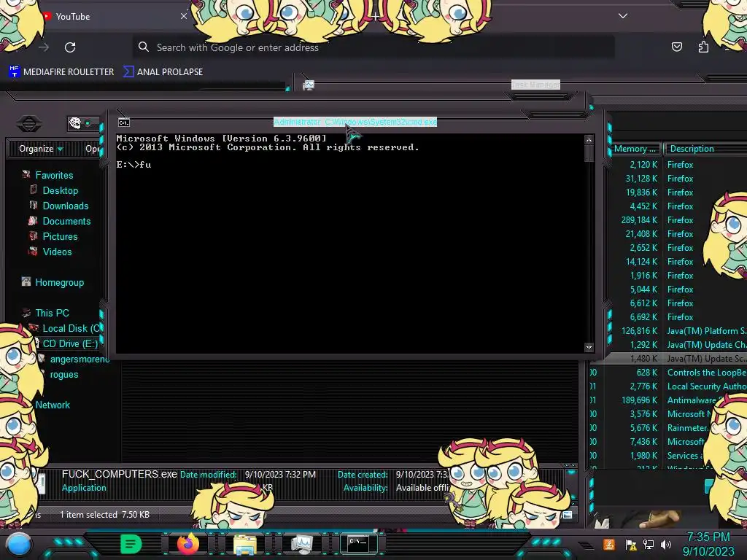747x560 pixels.
Task: Click the cmd.exe window title icon
Action: point(124,122)
